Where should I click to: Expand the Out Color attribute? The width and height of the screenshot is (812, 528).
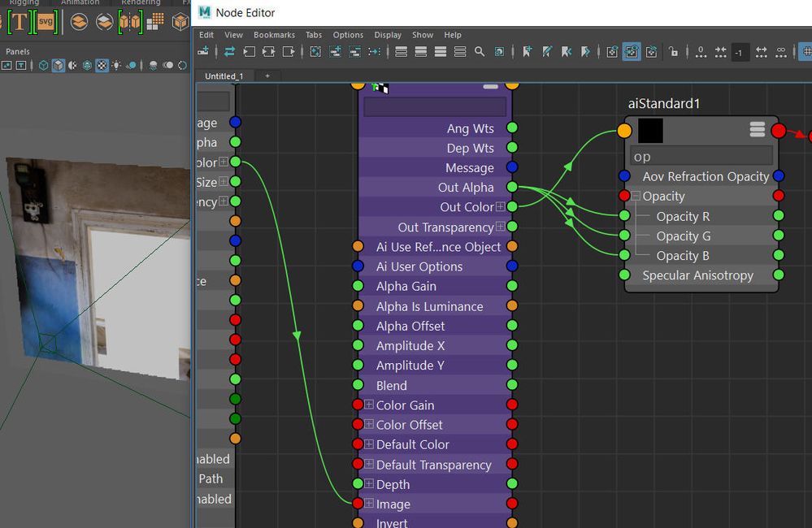(x=500, y=206)
